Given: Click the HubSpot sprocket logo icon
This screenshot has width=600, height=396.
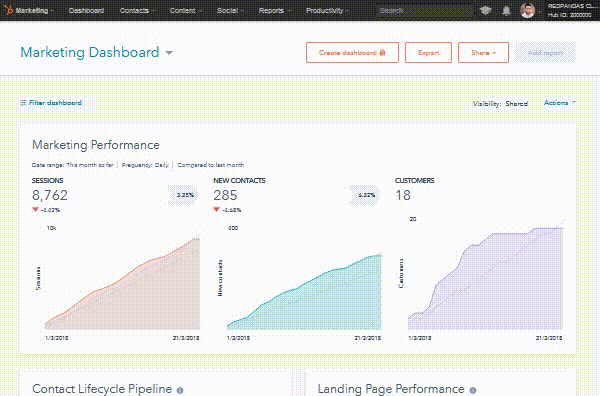Looking at the screenshot, I should (x=8, y=10).
